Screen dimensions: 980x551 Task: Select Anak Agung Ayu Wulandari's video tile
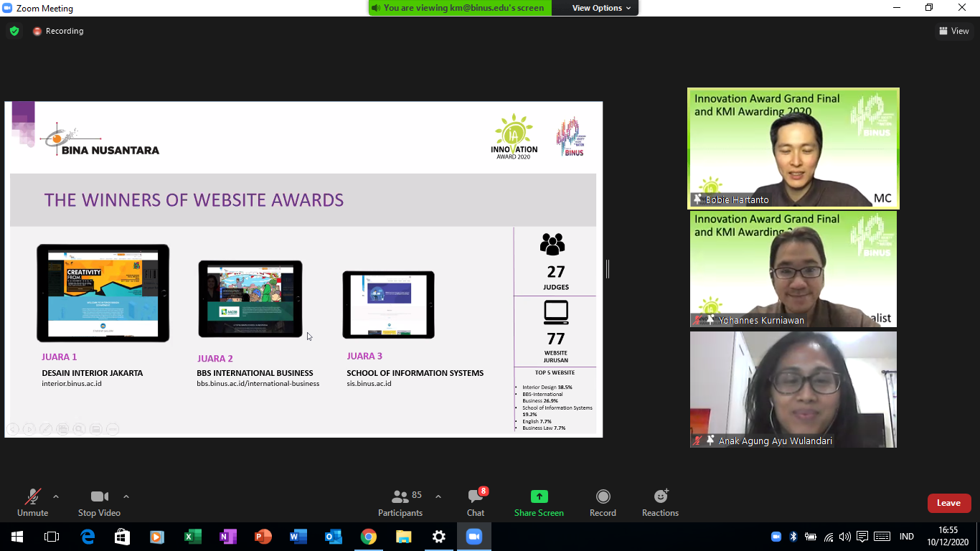click(x=793, y=390)
